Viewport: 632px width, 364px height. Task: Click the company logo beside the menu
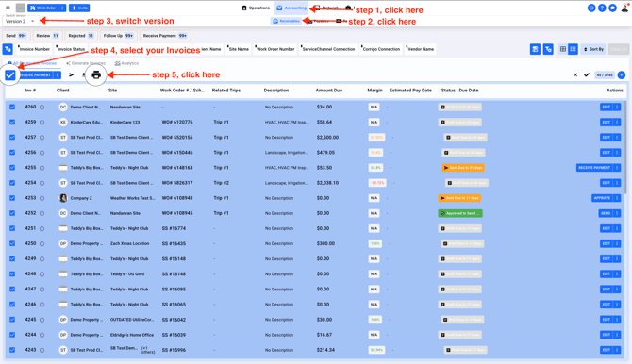[x=20, y=8]
